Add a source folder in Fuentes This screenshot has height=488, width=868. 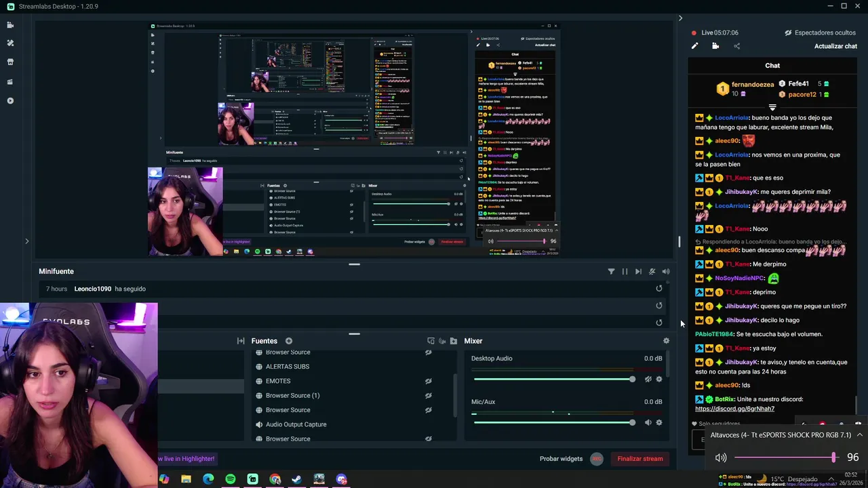[454, 341]
